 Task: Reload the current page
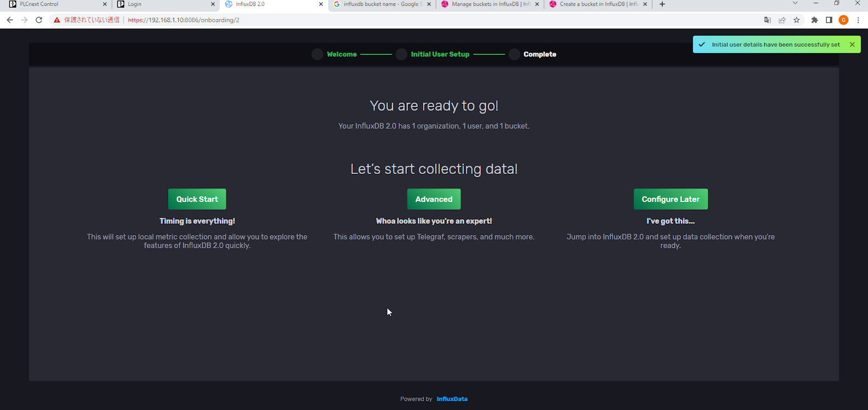pos(39,20)
